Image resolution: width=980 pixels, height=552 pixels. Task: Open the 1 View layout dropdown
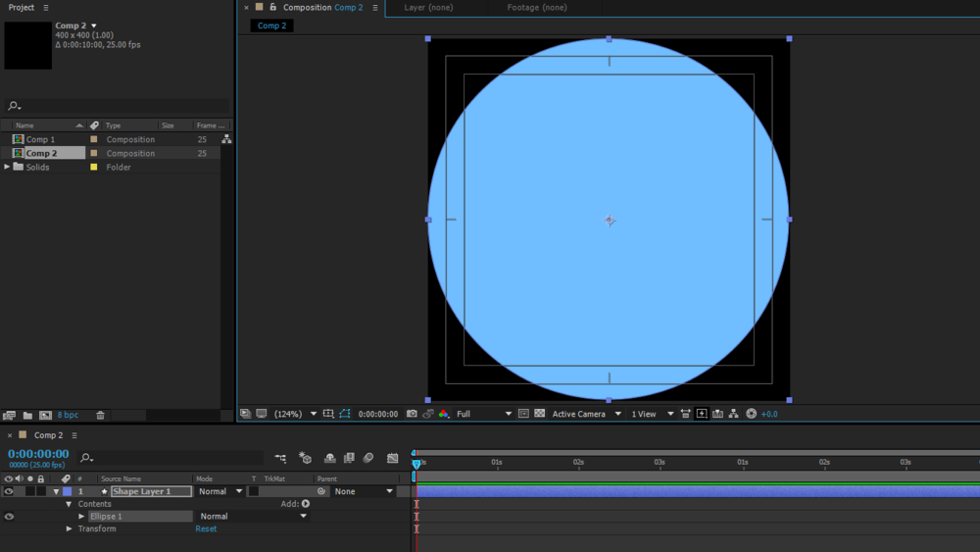click(x=652, y=414)
